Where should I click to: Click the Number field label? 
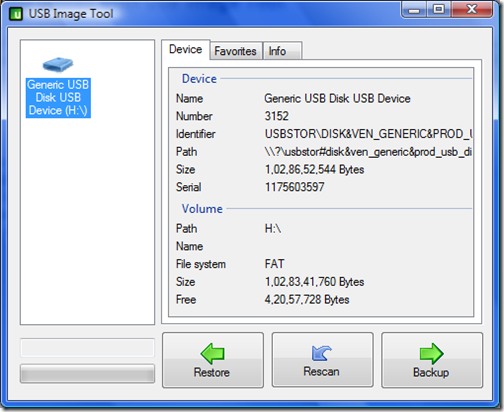click(194, 116)
